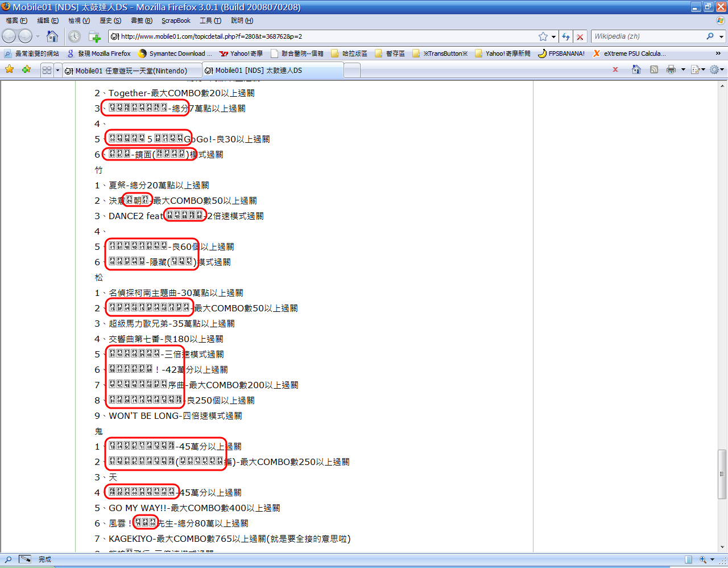Add to favorites with green plus star
Screen dimensions: 728x568
pos(26,69)
